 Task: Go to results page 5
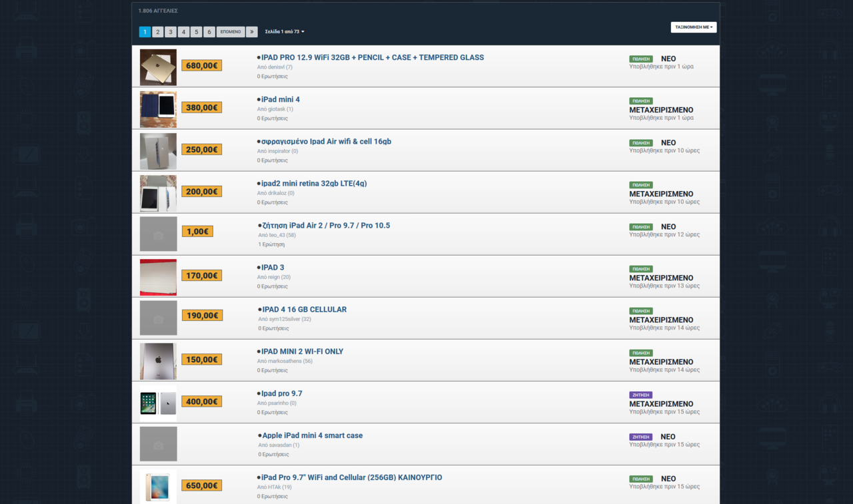[x=196, y=32]
